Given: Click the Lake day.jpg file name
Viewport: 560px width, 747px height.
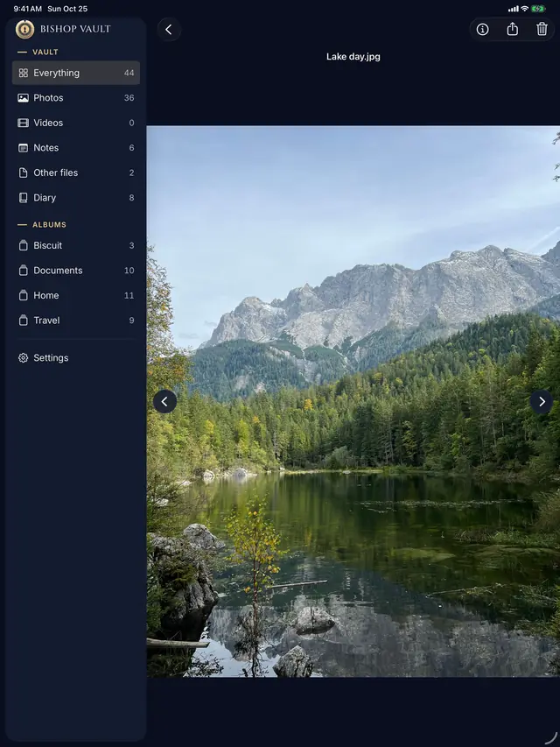Looking at the screenshot, I should point(353,57).
